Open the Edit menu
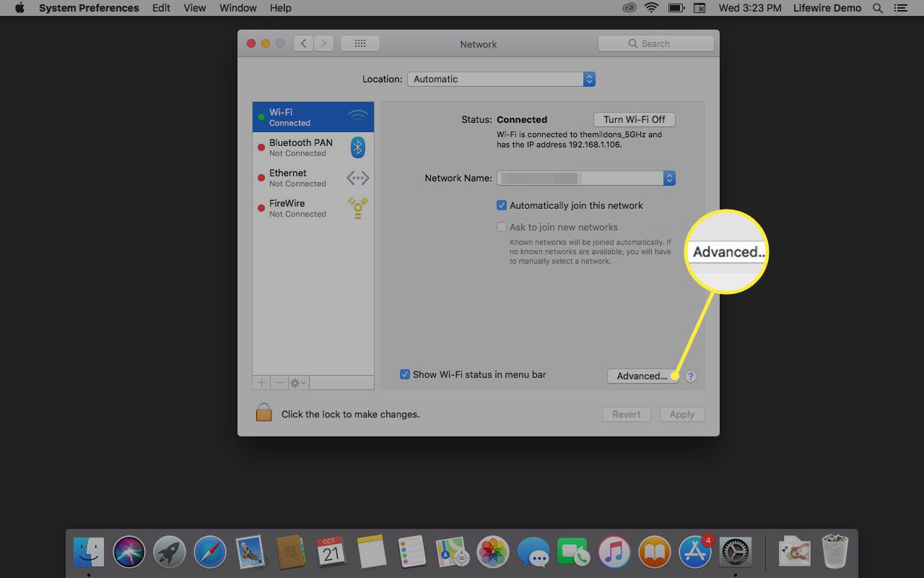Image resolution: width=924 pixels, height=578 pixels. (162, 8)
